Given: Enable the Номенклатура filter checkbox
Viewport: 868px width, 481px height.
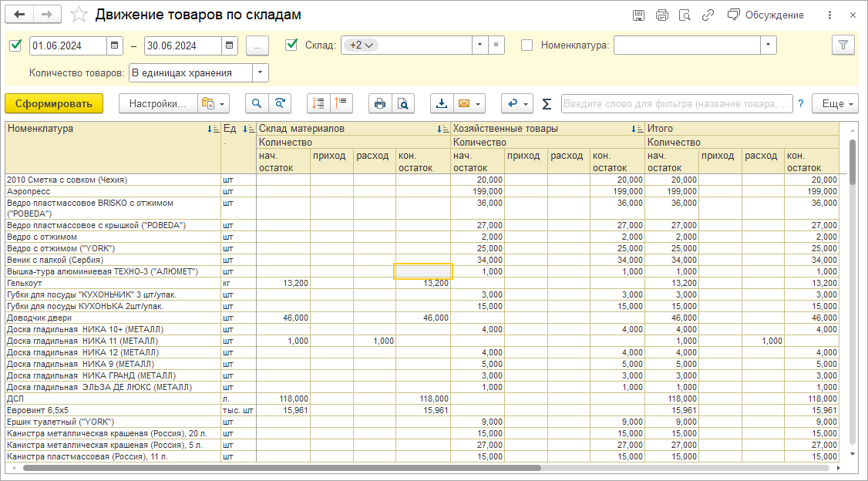Looking at the screenshot, I should click(x=527, y=45).
